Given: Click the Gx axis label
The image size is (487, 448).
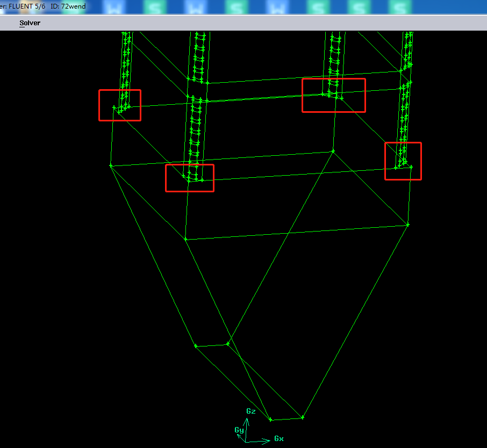Looking at the screenshot, I should [278, 438].
